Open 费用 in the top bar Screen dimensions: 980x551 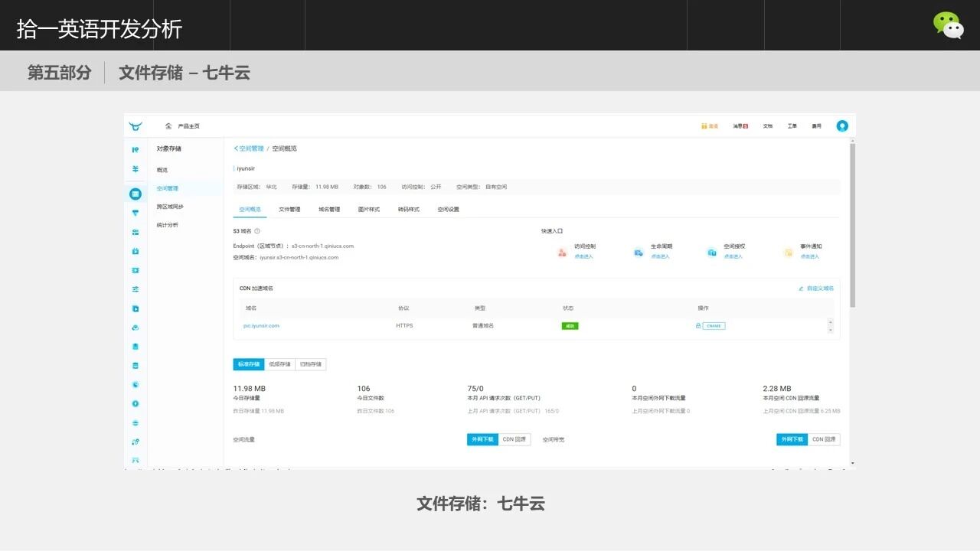(817, 126)
